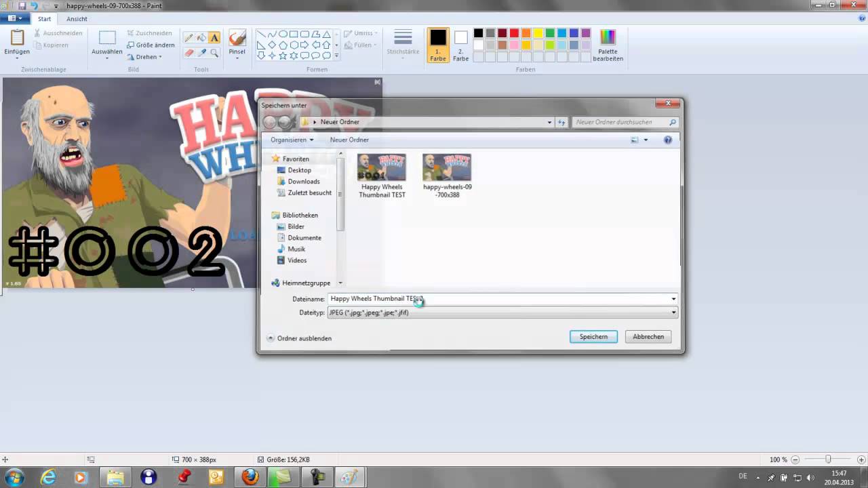868x488 pixels.
Task: Expand the Formen shapes gallery
Action: click(336, 56)
